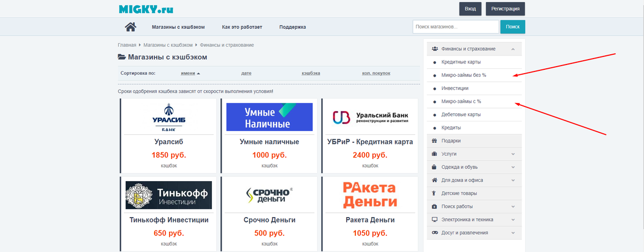
Task: Click the monitor icon beside Электроника и техника
Action: tap(435, 220)
